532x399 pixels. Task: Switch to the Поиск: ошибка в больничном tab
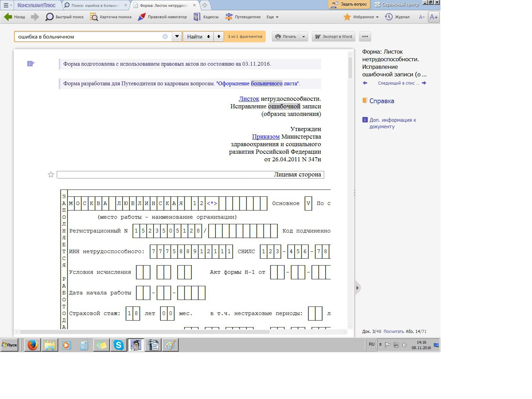point(95,5)
